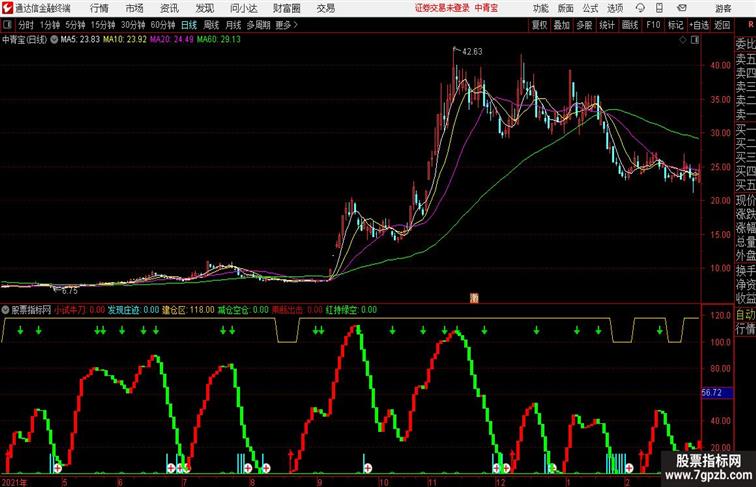
Task: Open the 功能 menu
Action: 541,8
